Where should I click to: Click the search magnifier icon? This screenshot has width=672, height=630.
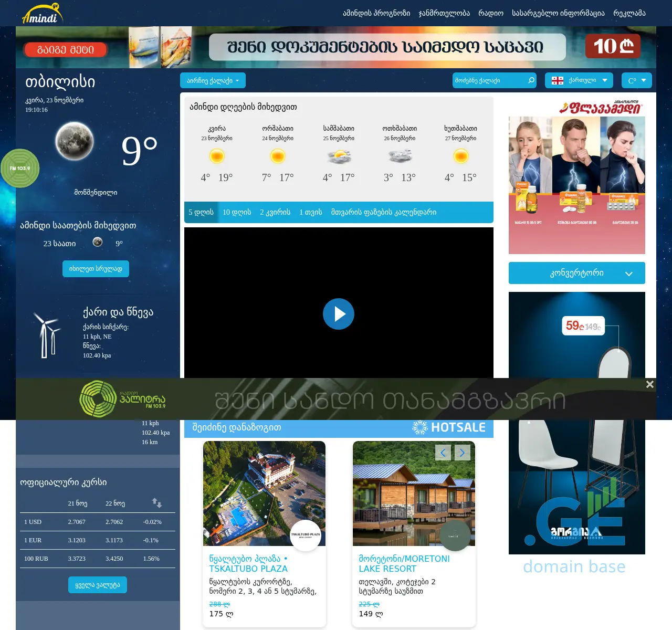(x=531, y=80)
